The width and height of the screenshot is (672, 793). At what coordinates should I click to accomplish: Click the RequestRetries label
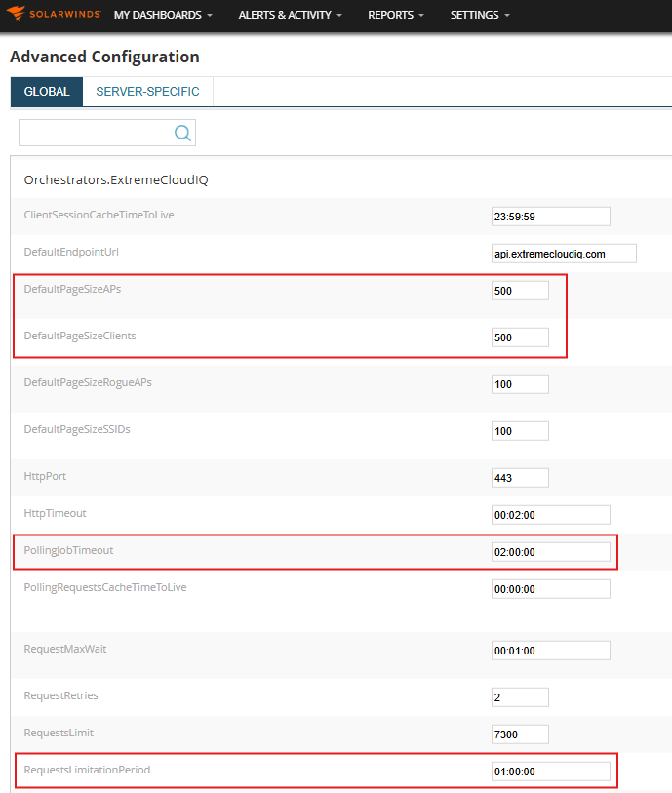point(60,695)
